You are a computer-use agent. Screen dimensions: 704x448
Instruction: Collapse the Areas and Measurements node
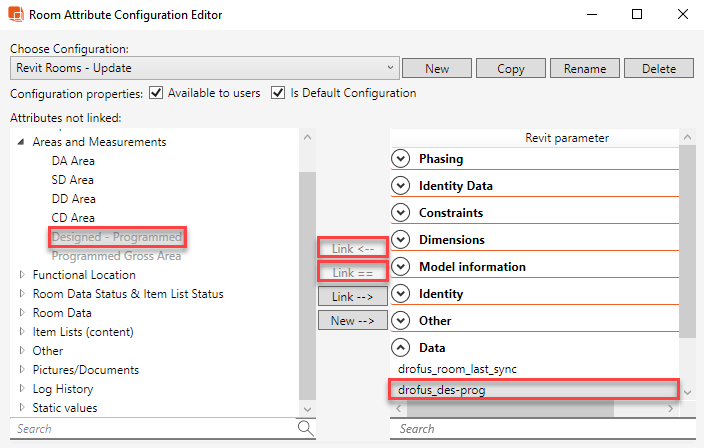coord(23,142)
